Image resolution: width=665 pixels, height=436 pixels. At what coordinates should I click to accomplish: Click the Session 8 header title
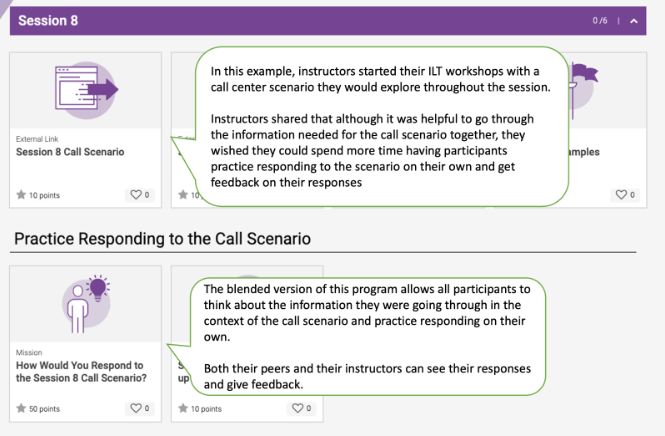48,20
